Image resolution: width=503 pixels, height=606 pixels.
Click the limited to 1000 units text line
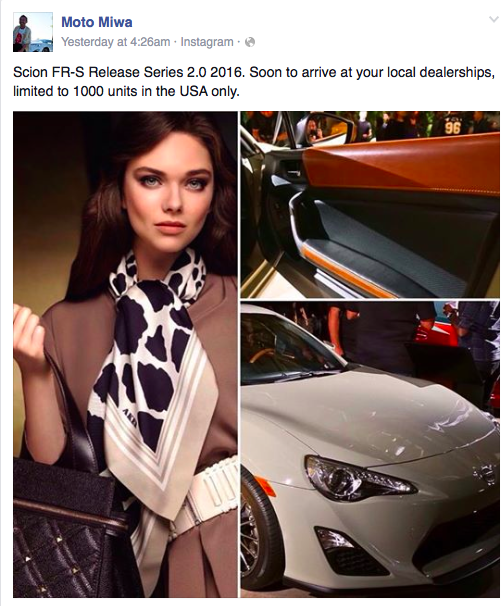pos(126,92)
